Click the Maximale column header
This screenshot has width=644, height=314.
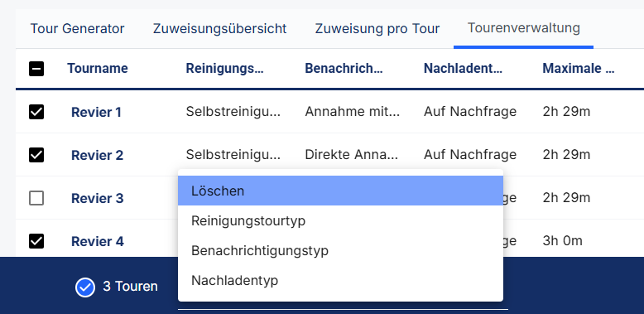pyautogui.click(x=579, y=68)
